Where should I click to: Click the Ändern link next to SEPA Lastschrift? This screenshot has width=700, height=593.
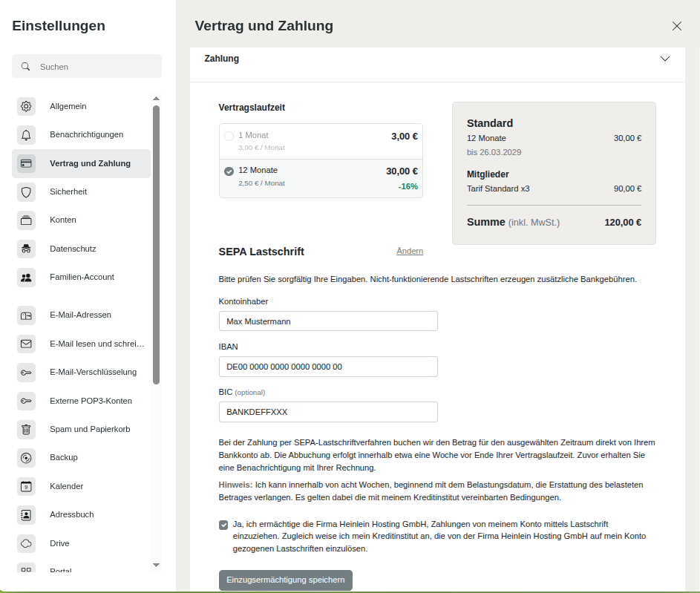click(x=410, y=251)
